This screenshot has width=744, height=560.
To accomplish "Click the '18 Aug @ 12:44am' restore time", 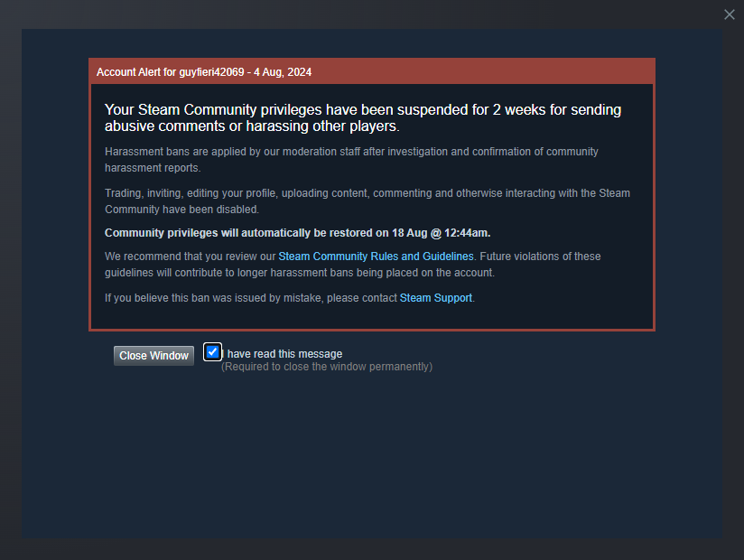I will click(x=441, y=233).
